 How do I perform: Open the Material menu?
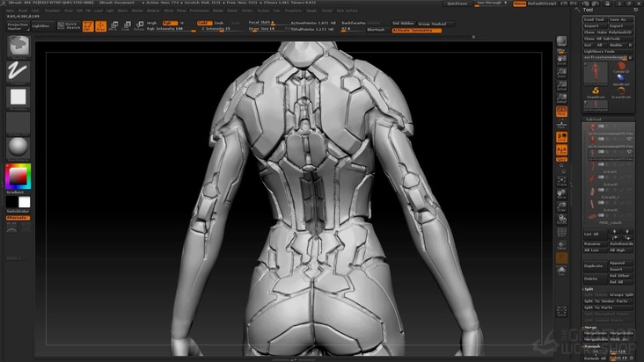pos(153,11)
